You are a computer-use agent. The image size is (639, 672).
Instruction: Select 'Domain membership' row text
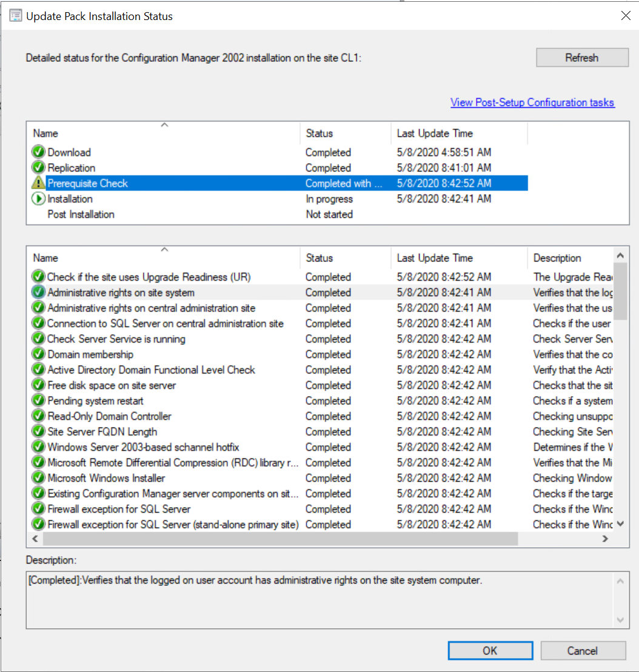[x=90, y=354]
